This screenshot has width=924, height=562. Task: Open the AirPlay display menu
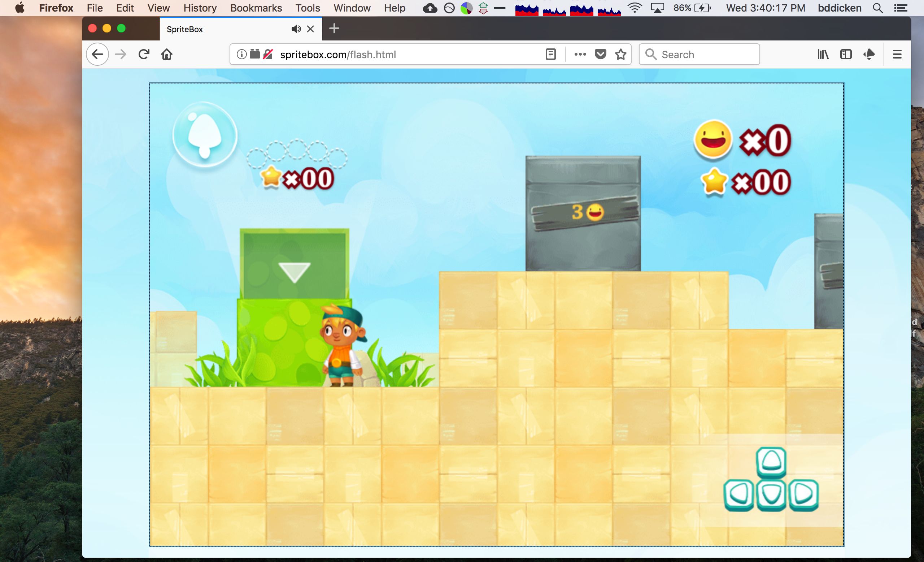(657, 8)
